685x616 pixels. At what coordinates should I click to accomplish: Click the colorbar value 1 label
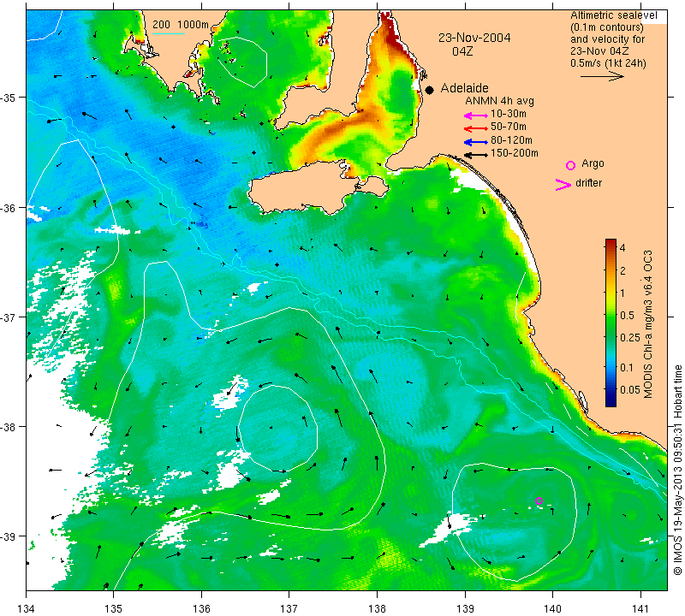[622, 293]
